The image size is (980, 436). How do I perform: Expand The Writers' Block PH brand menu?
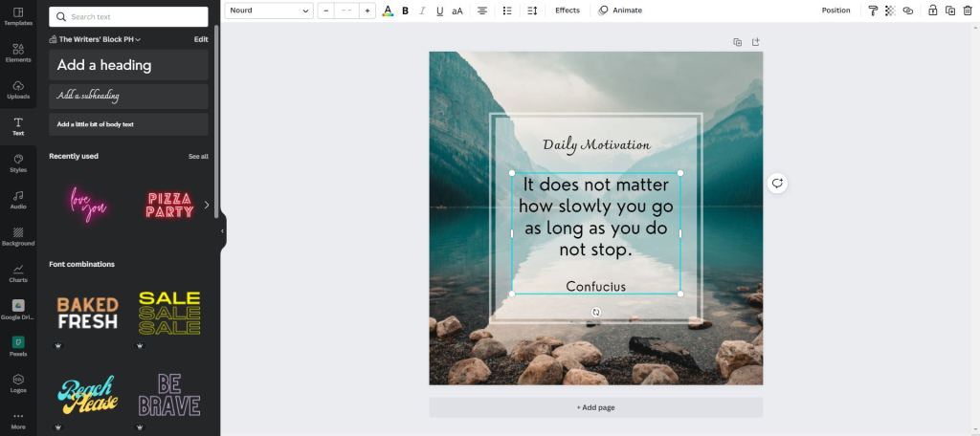click(96, 39)
